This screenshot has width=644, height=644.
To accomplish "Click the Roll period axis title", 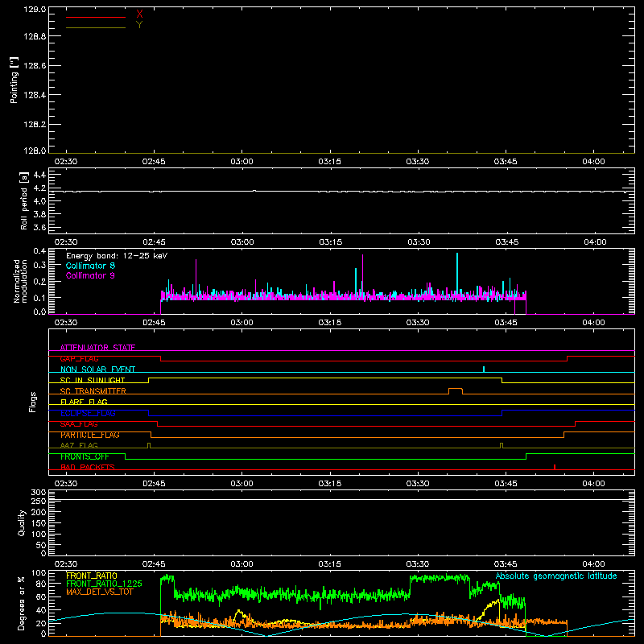I will coord(23,200).
